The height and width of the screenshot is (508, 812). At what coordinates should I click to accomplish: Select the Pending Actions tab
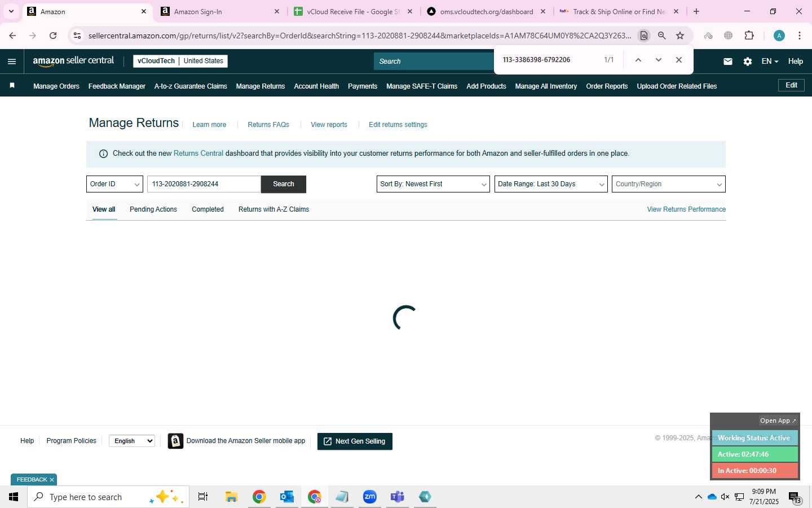[x=153, y=209]
